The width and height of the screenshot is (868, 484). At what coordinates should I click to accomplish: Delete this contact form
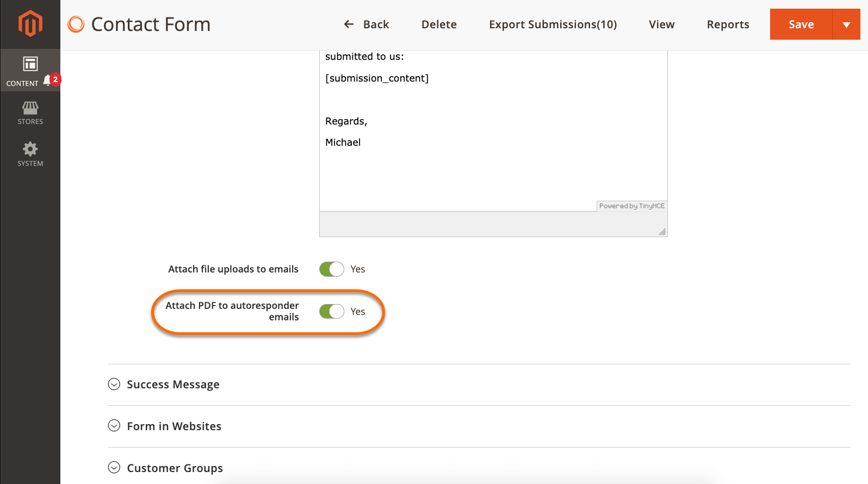pos(439,24)
